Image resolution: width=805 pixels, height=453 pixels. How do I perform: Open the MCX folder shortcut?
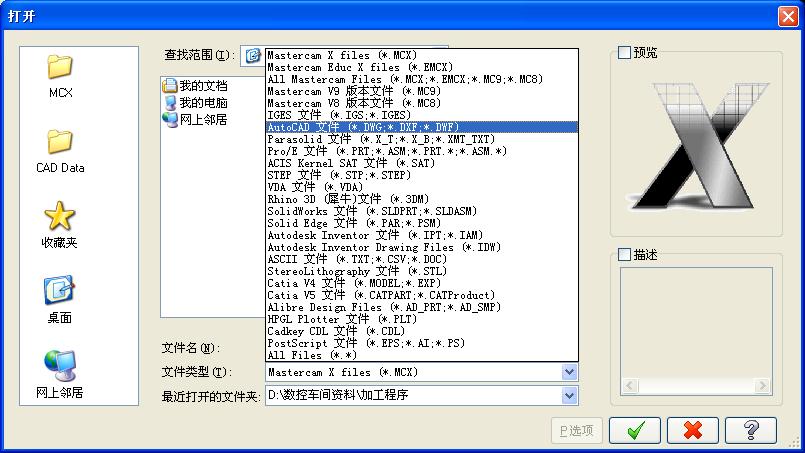[60, 76]
